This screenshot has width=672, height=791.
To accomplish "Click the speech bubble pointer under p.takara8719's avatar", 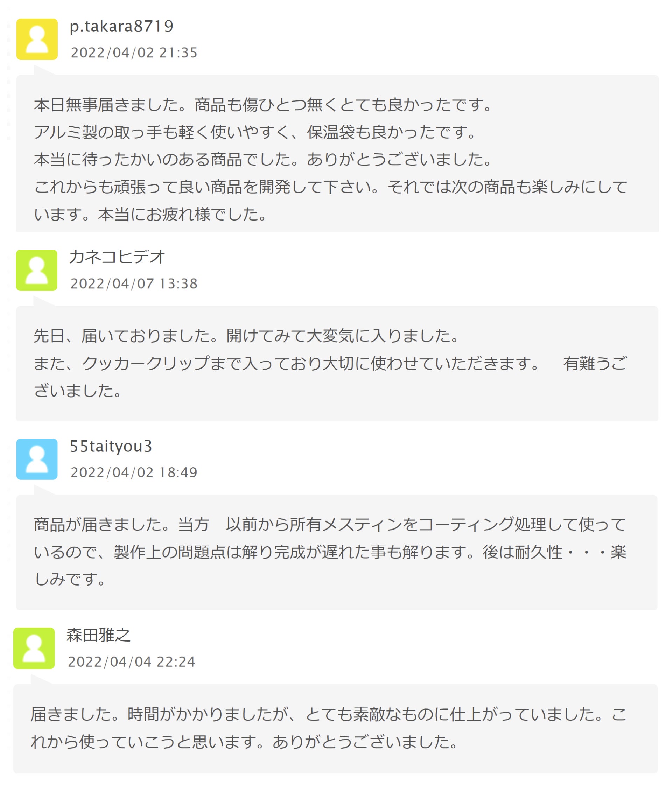I will [x=41, y=70].
